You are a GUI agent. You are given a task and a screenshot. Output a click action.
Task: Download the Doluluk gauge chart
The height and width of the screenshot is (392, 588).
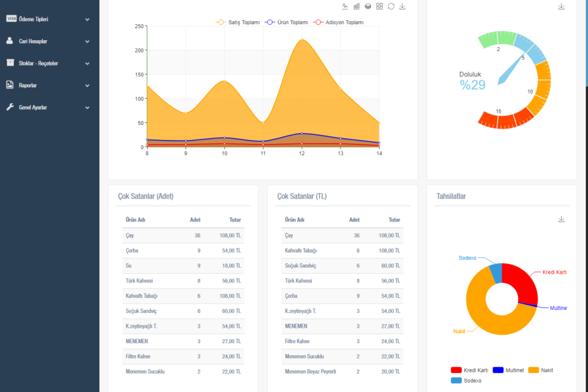tap(562, 6)
